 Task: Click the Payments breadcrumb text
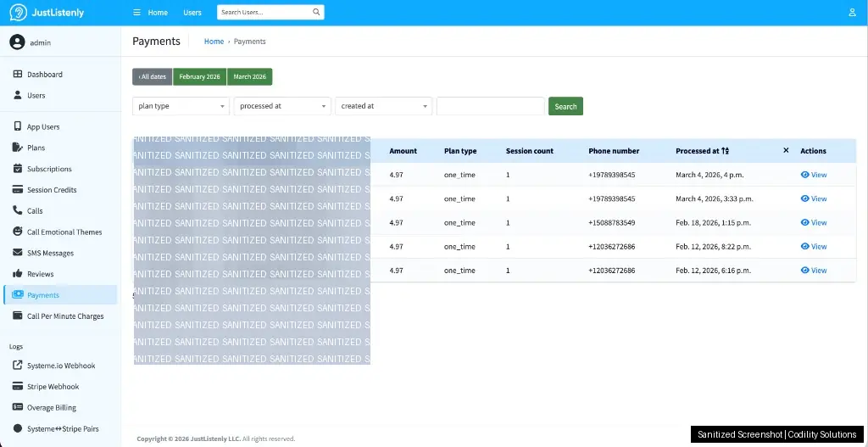click(250, 42)
